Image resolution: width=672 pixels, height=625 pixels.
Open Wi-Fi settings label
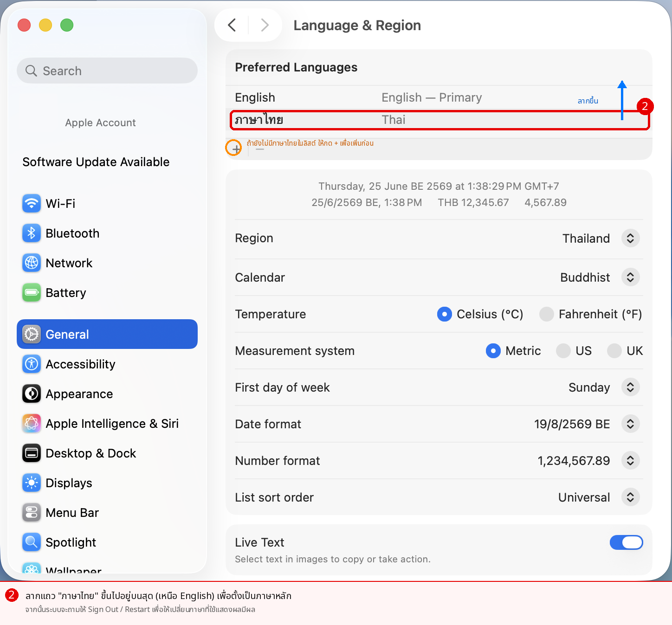(x=60, y=203)
